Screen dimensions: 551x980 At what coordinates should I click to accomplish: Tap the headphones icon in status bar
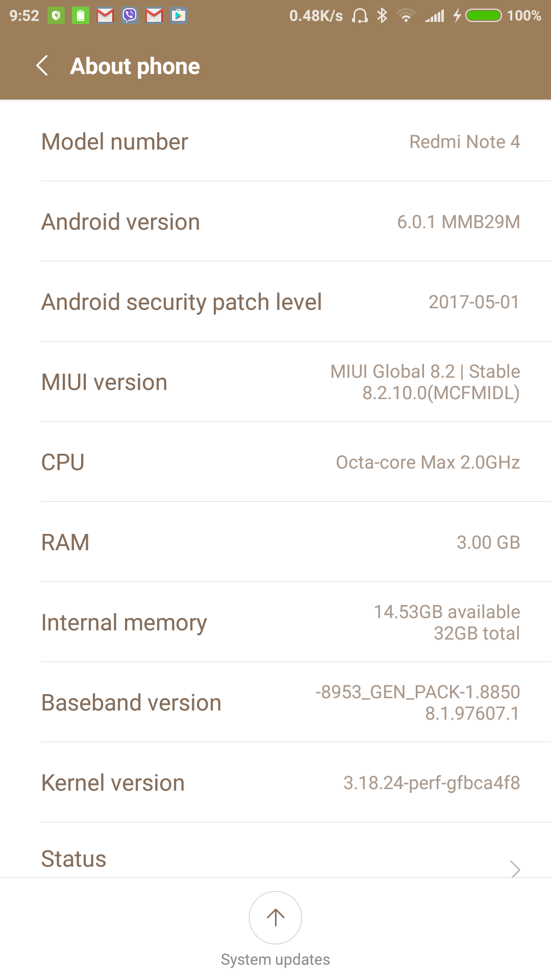coord(360,15)
